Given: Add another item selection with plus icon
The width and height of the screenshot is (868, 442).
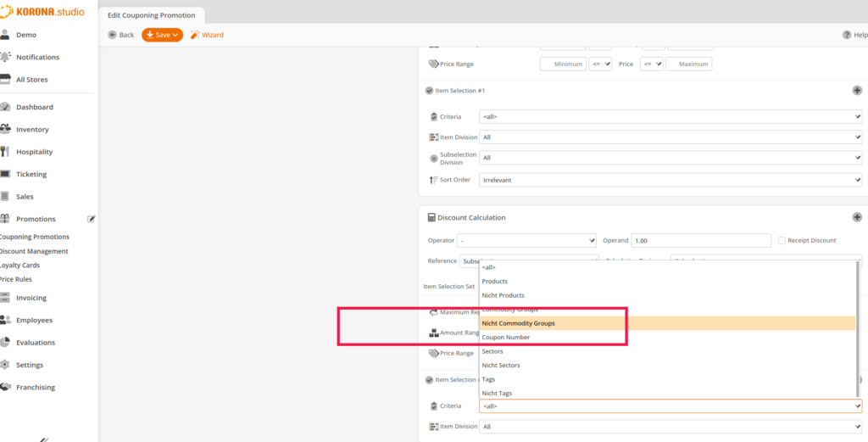Looking at the screenshot, I should tap(857, 90).
